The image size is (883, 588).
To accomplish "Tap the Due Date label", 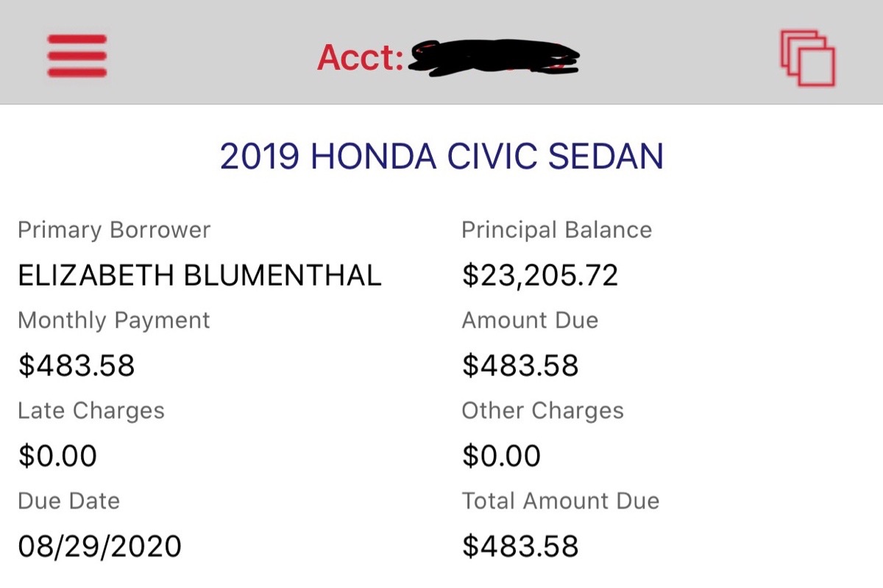I will pyautogui.click(x=68, y=501).
